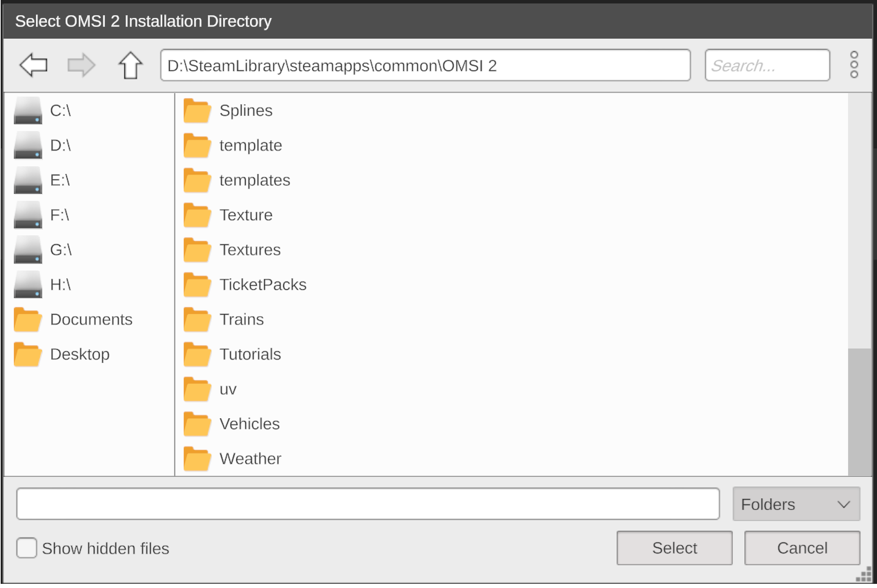
Task: Click the Show hidden files label
Action: tap(106, 549)
